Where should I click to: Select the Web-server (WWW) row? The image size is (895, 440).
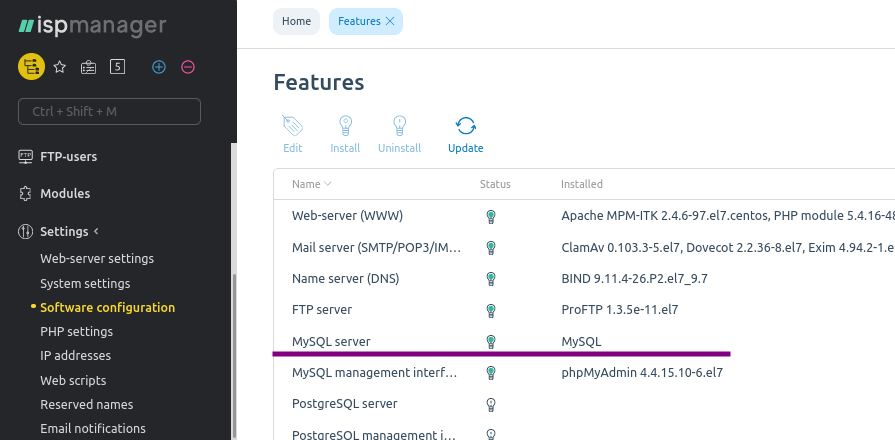(x=584, y=216)
